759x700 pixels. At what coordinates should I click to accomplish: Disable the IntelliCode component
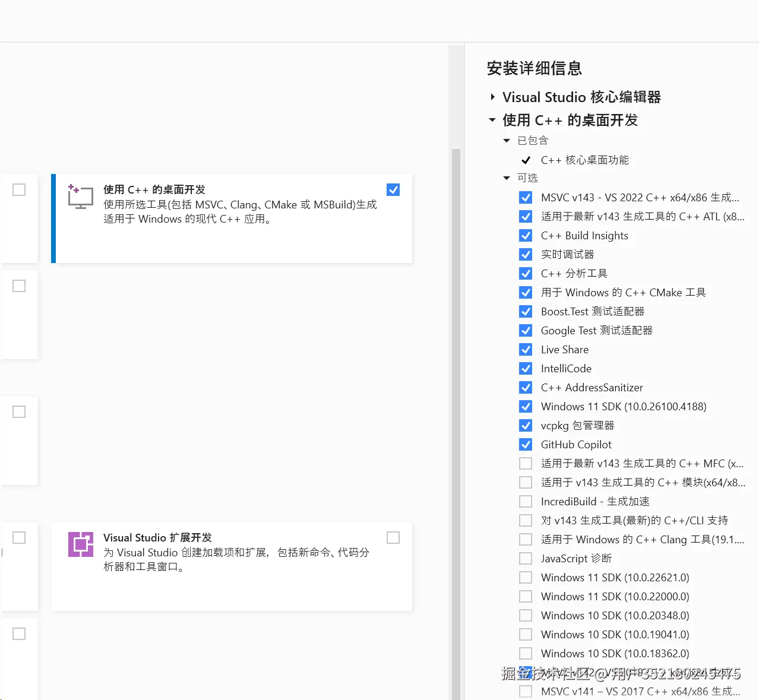(x=526, y=368)
